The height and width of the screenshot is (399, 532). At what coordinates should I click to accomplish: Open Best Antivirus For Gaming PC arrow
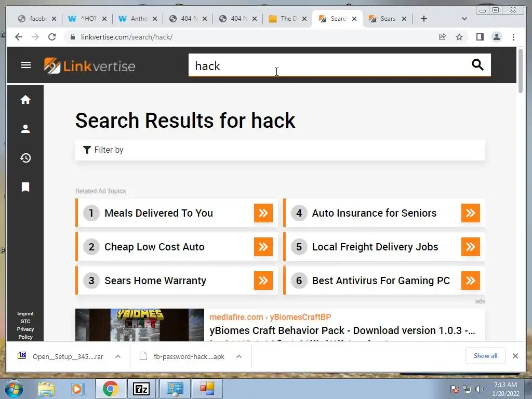471,281
